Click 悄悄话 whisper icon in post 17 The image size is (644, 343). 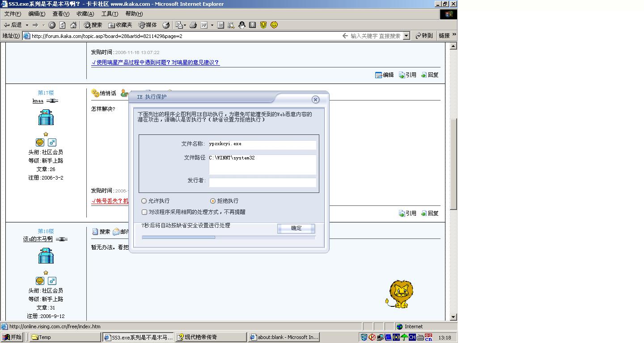click(104, 93)
